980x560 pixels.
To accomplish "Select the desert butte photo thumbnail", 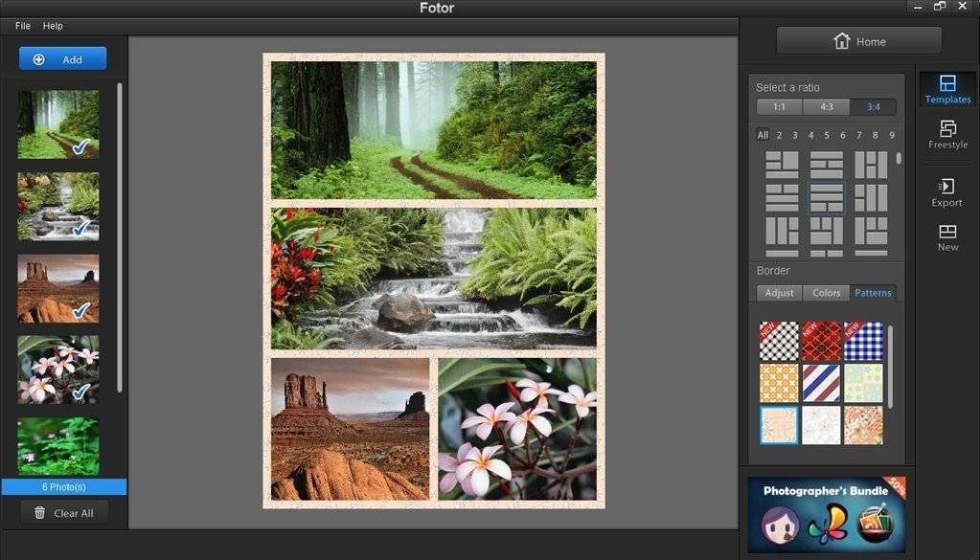I will coord(58,288).
